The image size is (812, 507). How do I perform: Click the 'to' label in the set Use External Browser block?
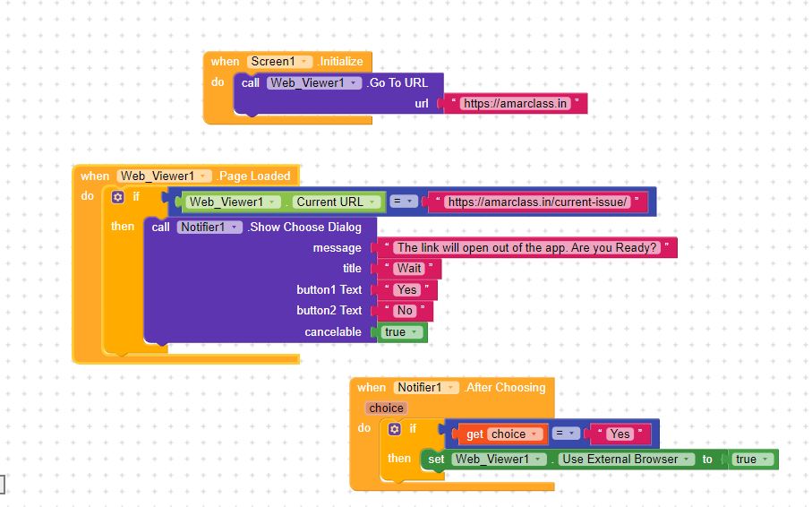point(707,460)
